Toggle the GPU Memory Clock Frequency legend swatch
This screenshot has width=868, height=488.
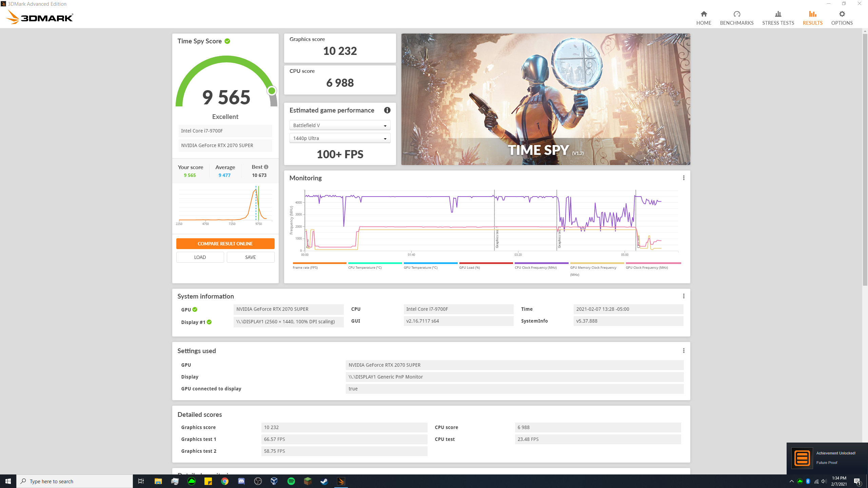(x=597, y=263)
